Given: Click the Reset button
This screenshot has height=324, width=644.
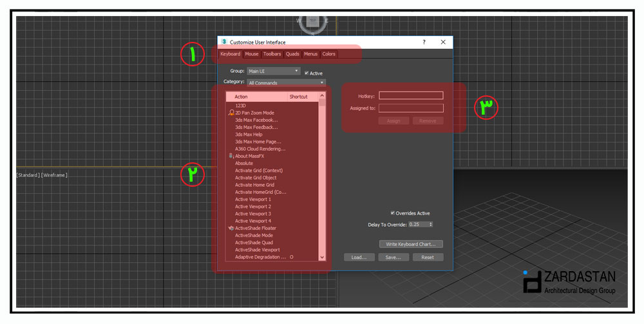Looking at the screenshot, I should tap(428, 257).
